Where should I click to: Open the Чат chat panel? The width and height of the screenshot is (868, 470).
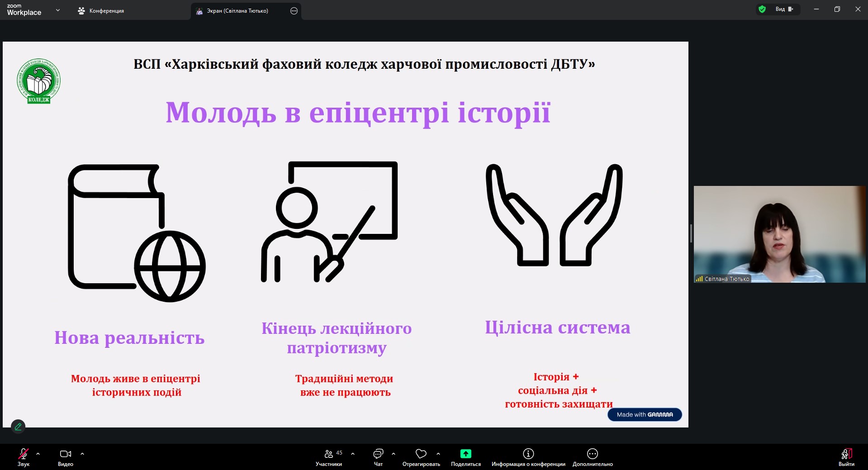coord(378,454)
